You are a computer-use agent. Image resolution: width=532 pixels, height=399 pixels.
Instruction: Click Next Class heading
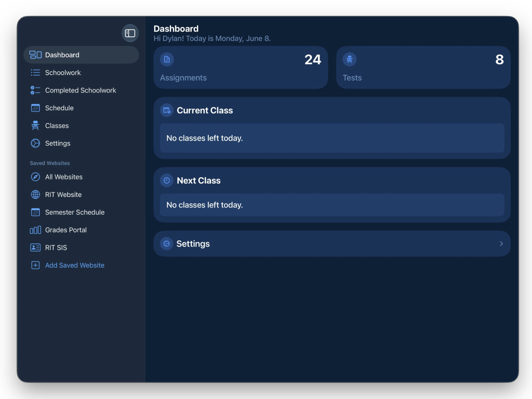tap(198, 180)
